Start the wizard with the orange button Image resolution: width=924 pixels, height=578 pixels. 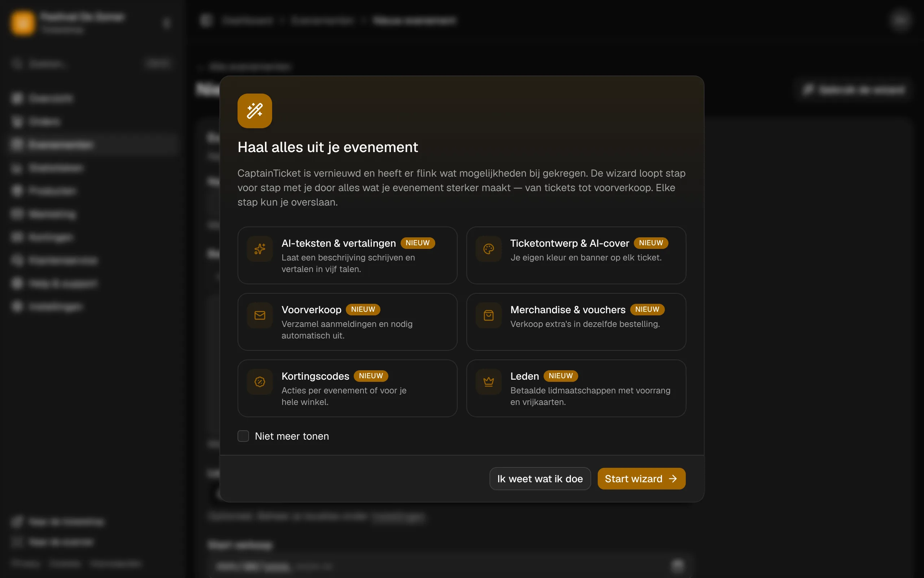[641, 479]
